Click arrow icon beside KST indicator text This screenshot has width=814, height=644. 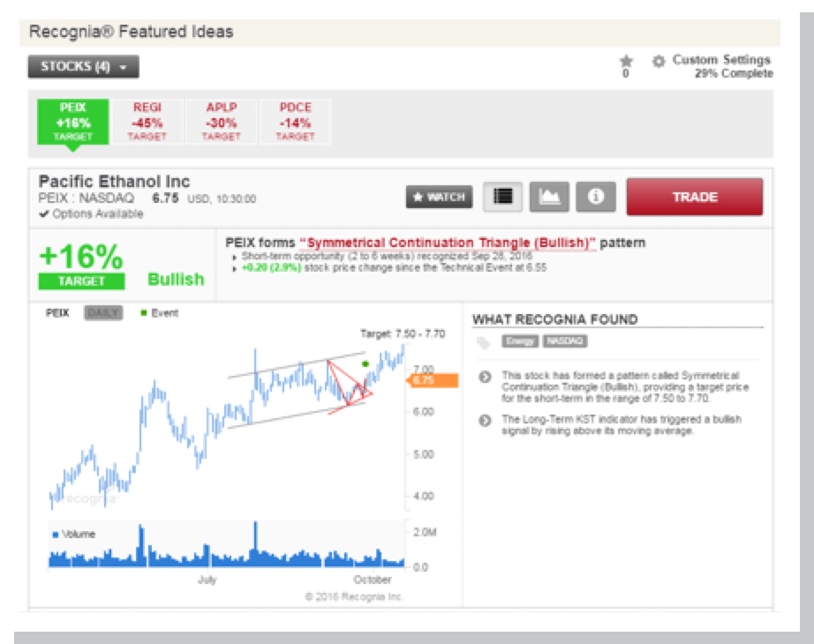coord(485,420)
